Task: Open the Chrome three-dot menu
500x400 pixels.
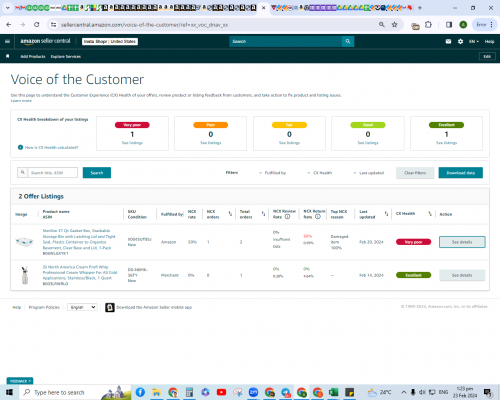Action: (x=492, y=25)
